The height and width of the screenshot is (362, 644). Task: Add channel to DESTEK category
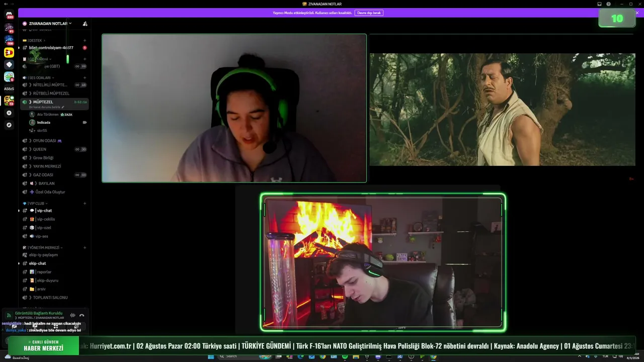85,40
